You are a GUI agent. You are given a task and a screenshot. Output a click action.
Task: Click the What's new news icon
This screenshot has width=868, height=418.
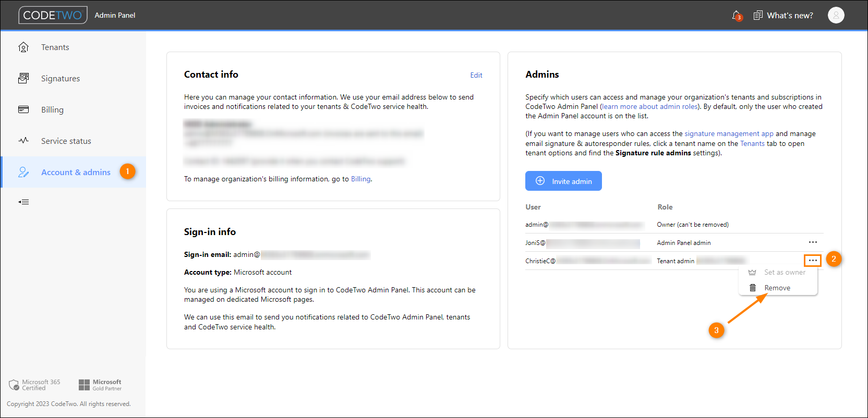point(758,16)
